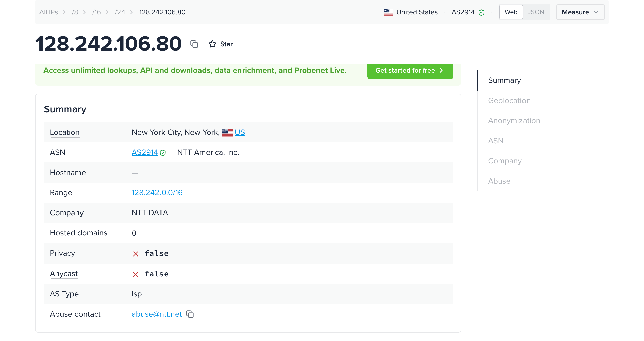Image resolution: width=644 pixels, height=341 pixels.
Task: Click the verified shield beside AS2914 in header
Action: (481, 12)
